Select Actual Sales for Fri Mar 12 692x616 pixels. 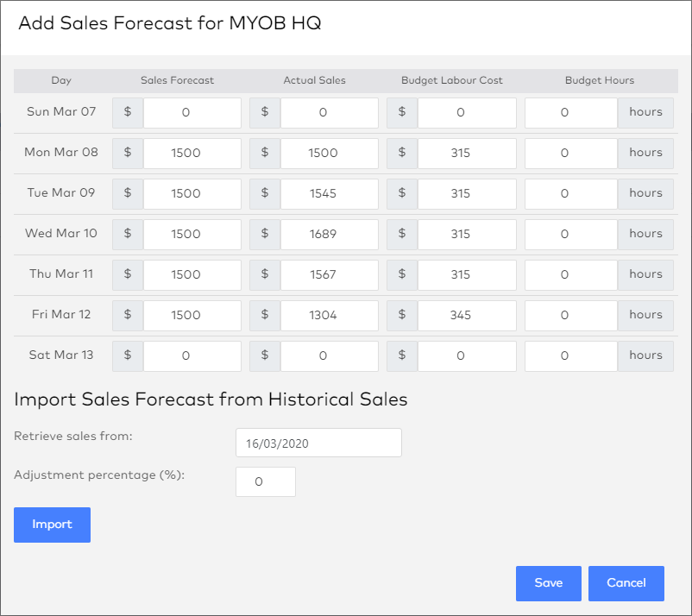329,315
